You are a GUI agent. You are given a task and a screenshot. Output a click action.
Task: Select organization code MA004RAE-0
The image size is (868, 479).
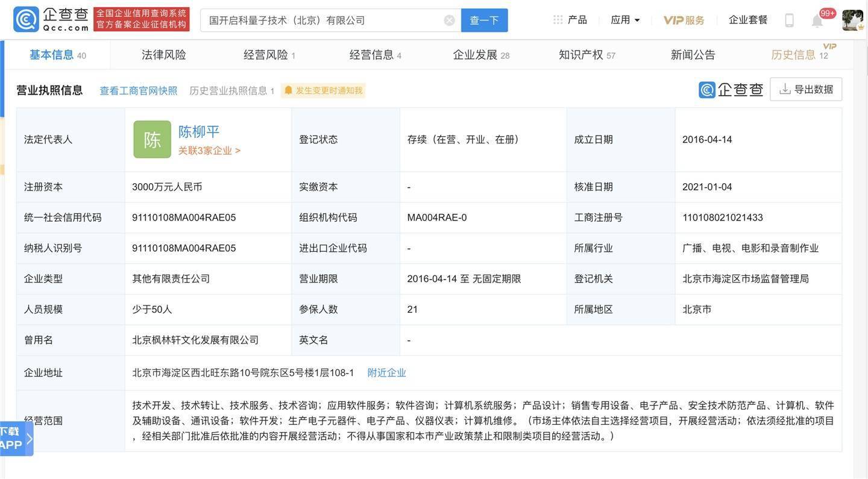pyautogui.click(x=437, y=218)
